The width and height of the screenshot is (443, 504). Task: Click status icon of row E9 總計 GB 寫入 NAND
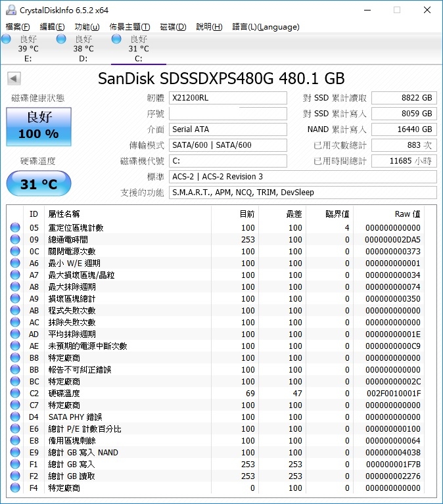click(15, 452)
